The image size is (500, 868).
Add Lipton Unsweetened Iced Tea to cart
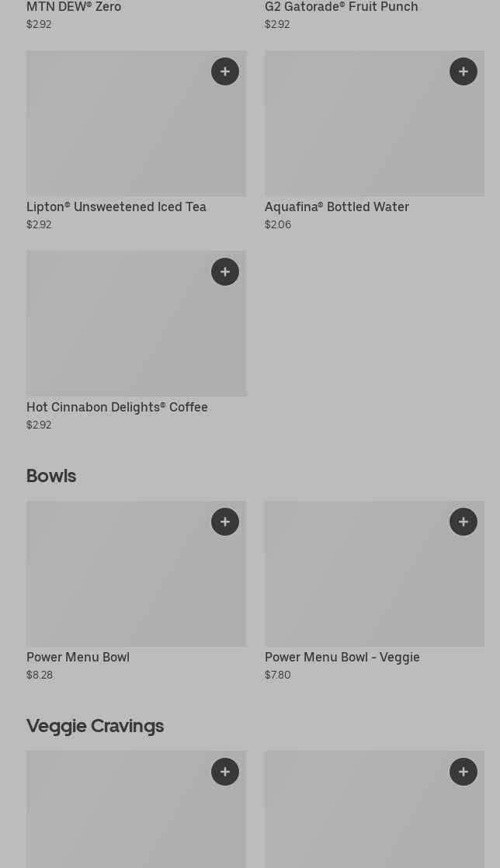[x=225, y=71]
